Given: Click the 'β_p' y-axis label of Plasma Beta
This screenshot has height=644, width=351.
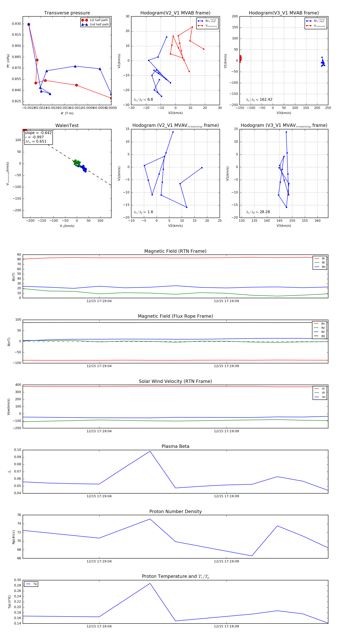Looking at the screenshot, I should pyautogui.click(x=10, y=472).
